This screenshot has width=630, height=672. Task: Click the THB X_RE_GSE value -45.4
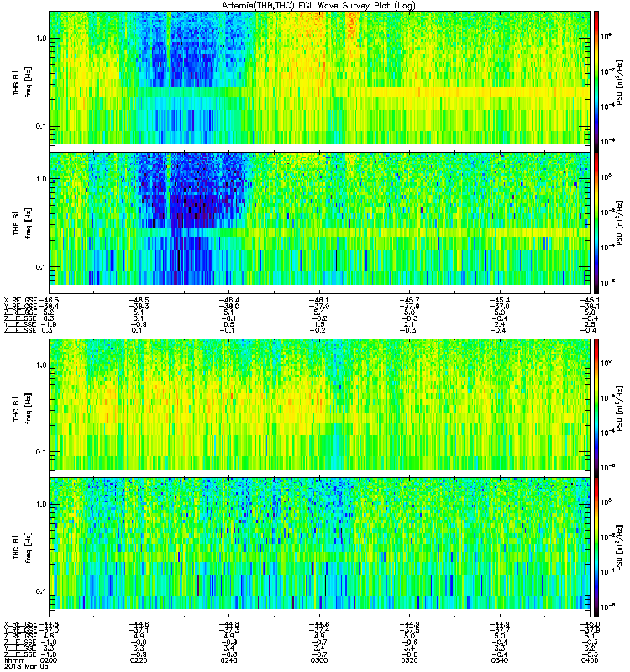(499, 300)
